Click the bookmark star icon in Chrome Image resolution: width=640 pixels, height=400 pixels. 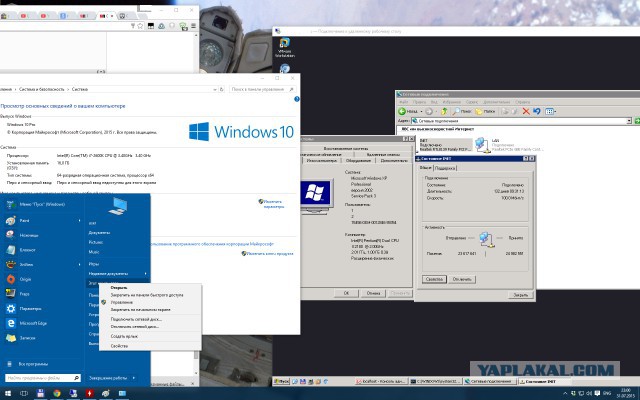(x=140, y=26)
